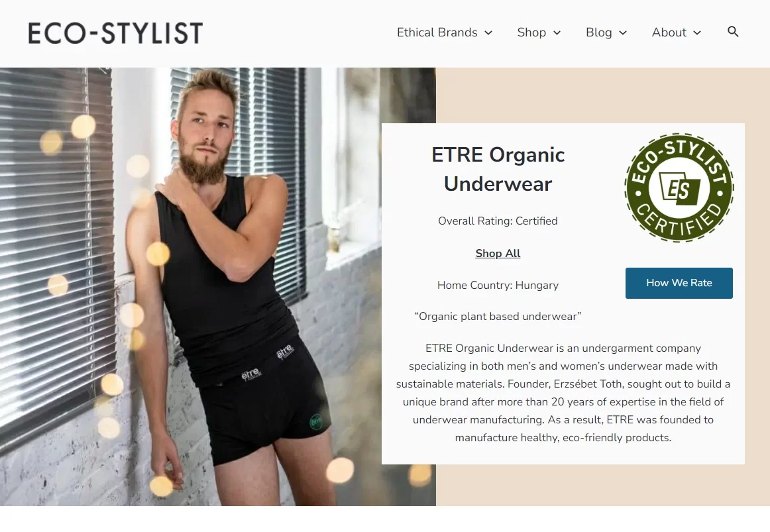Click the How We Rate button
The image size is (770, 532).
coord(679,283)
